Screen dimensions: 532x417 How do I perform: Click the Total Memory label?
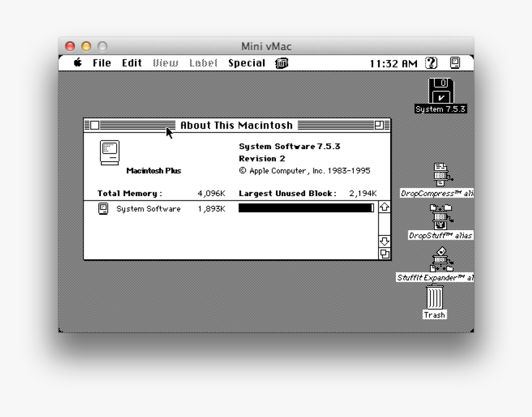130,194
